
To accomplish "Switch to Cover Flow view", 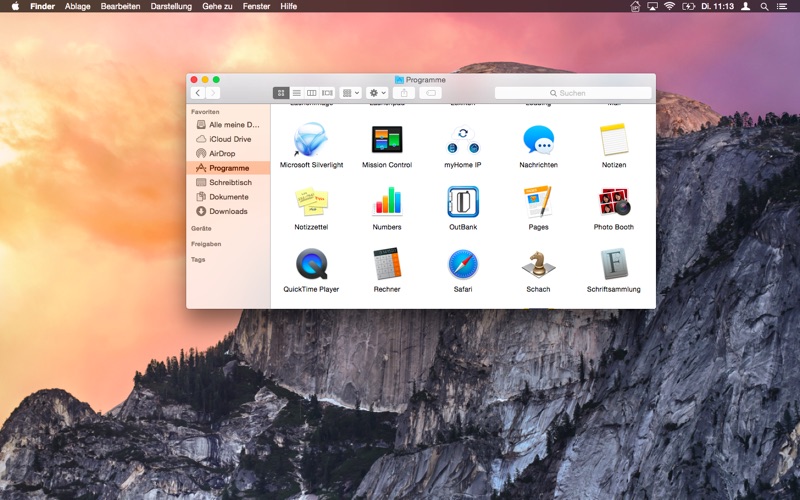I will click(327, 93).
